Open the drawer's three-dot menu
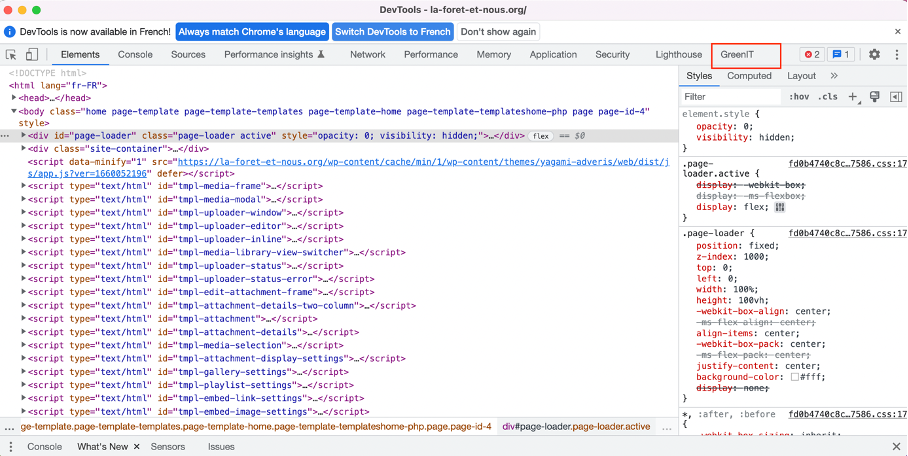Viewport: 908px width, 456px height. pyautogui.click(x=10, y=447)
